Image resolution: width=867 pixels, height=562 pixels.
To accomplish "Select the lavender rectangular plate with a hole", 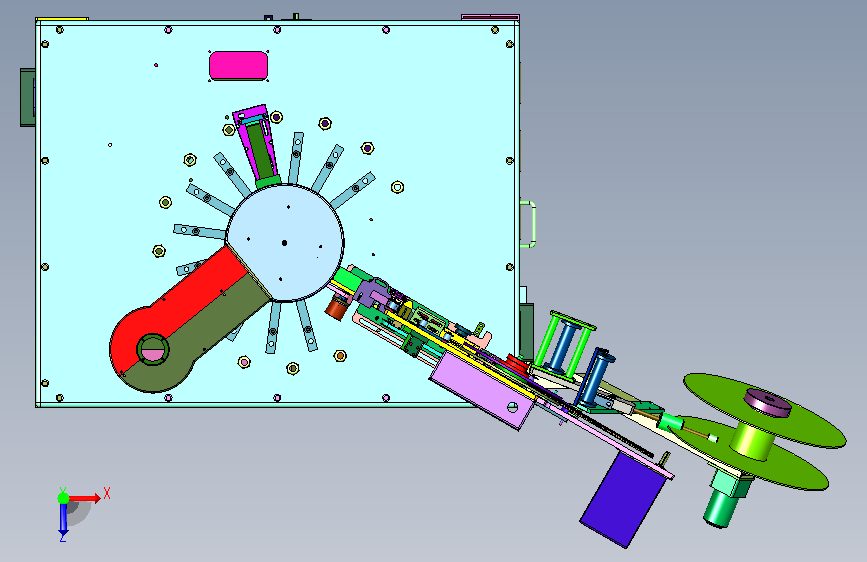I will (x=482, y=389).
